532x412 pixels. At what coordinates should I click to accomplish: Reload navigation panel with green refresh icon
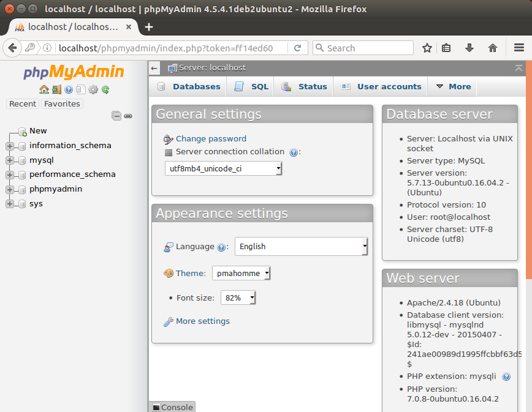point(105,89)
